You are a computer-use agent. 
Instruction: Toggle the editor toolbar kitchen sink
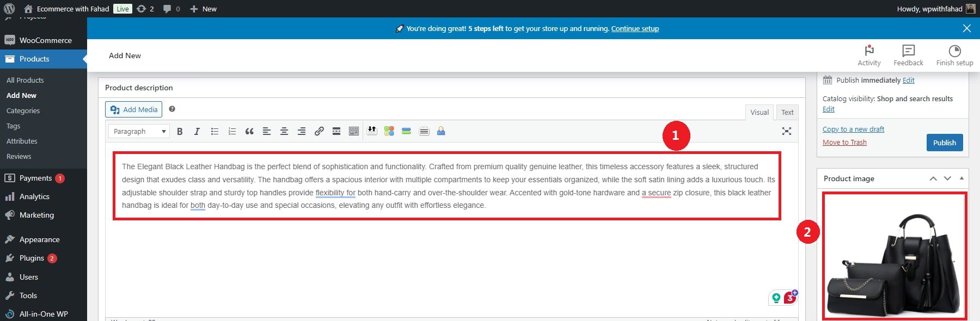click(354, 131)
